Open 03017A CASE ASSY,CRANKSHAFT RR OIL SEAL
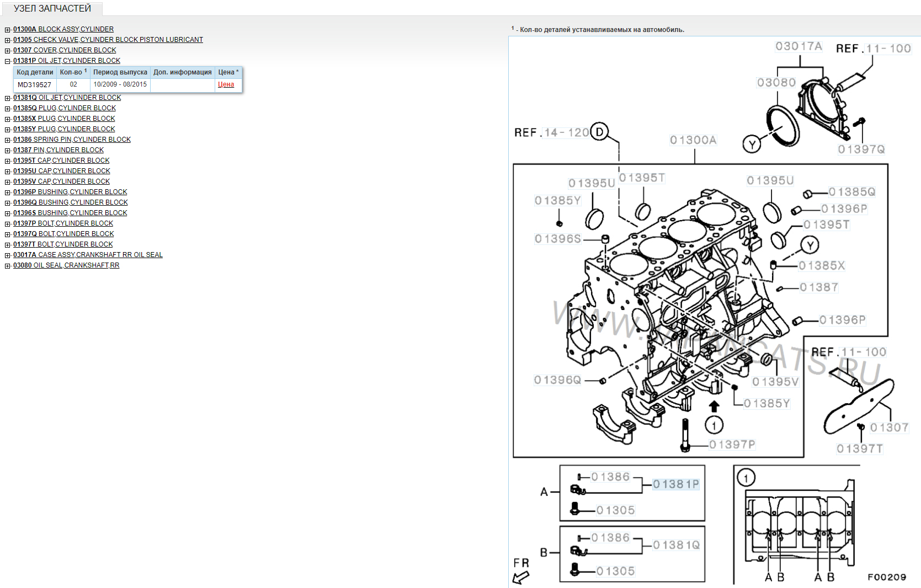This screenshot has width=921, height=588. coord(88,255)
